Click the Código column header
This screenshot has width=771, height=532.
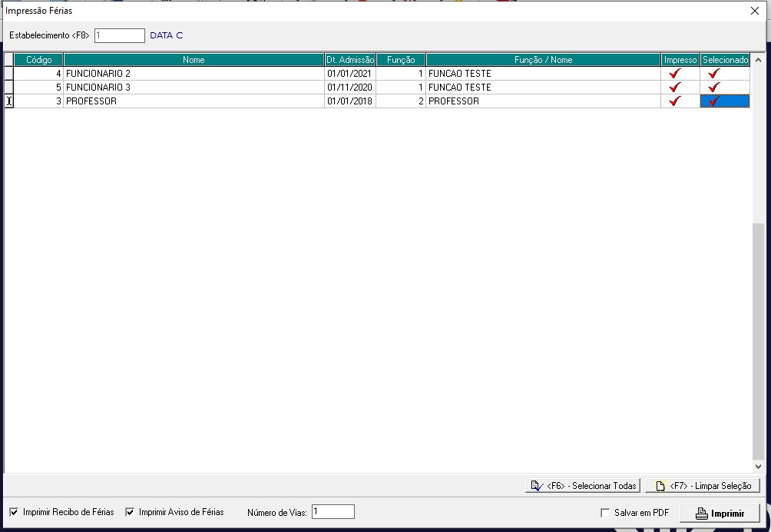tap(39, 59)
